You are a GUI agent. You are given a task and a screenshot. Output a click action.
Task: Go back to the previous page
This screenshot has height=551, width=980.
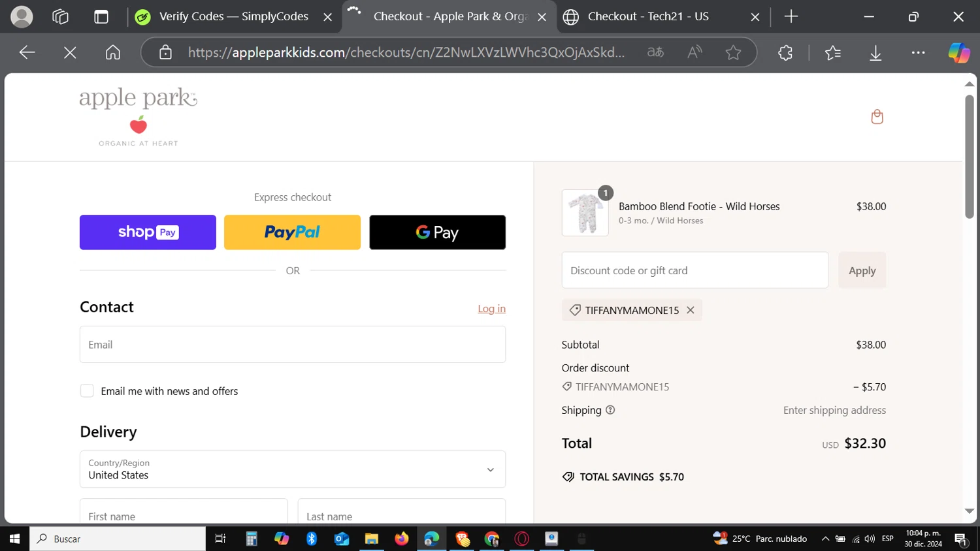27,52
